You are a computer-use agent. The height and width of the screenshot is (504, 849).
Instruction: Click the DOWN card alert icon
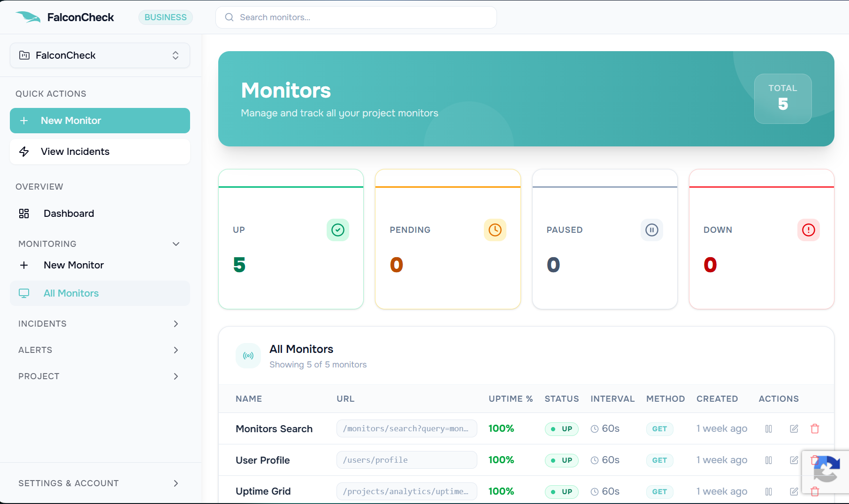coord(809,230)
